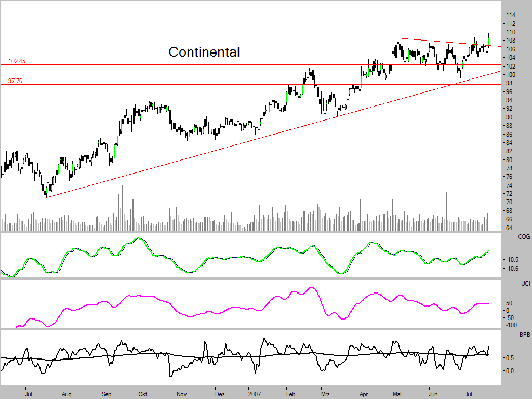Click the green zero line in UCI panel

pyautogui.click(x=208, y=310)
